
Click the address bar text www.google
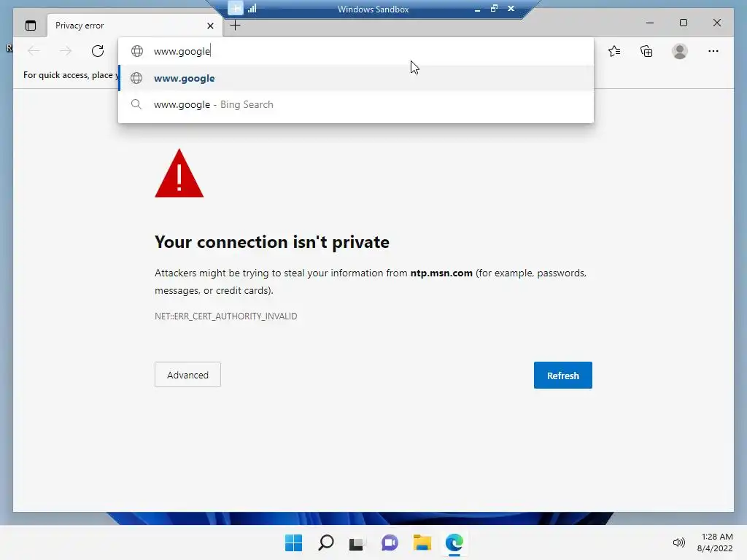[x=182, y=51]
